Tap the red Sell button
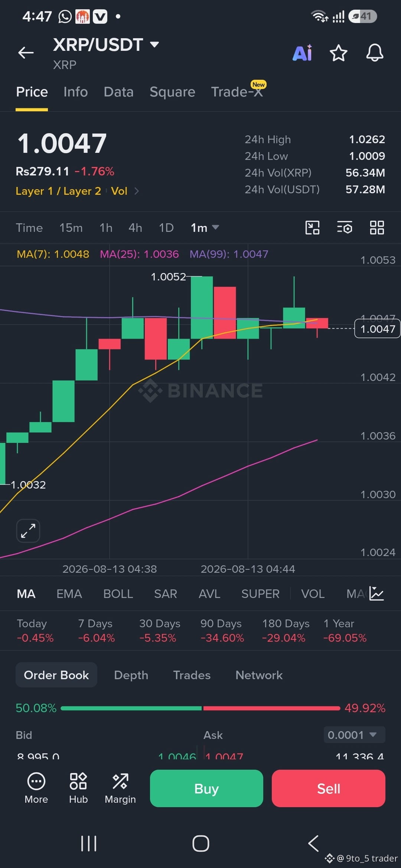 [x=329, y=788]
